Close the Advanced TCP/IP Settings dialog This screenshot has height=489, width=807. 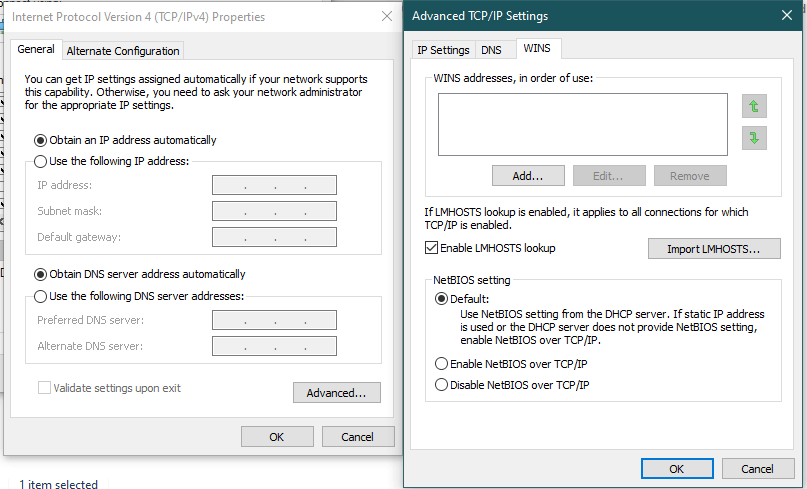(786, 15)
